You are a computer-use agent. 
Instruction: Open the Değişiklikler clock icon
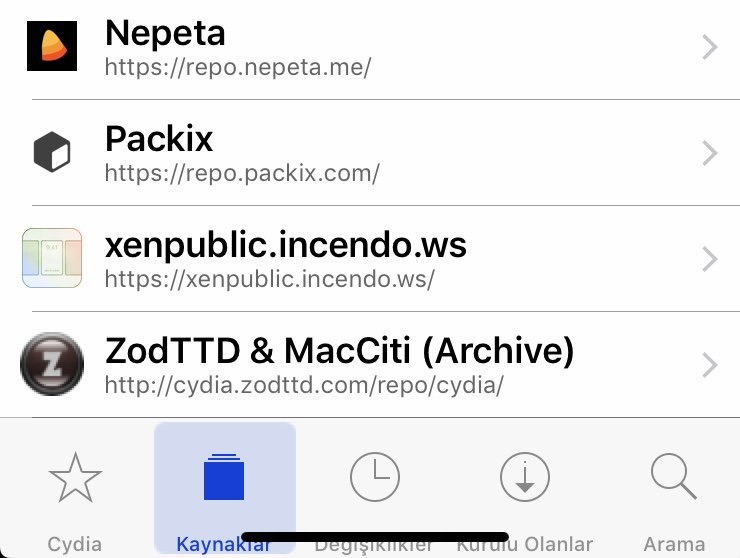click(374, 478)
